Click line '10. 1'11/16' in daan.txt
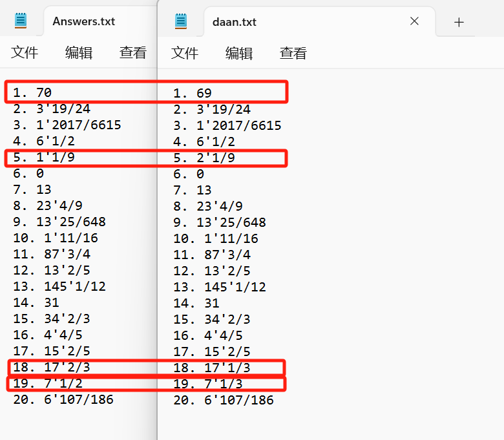Screen dimensions: 504x440 click(216, 238)
